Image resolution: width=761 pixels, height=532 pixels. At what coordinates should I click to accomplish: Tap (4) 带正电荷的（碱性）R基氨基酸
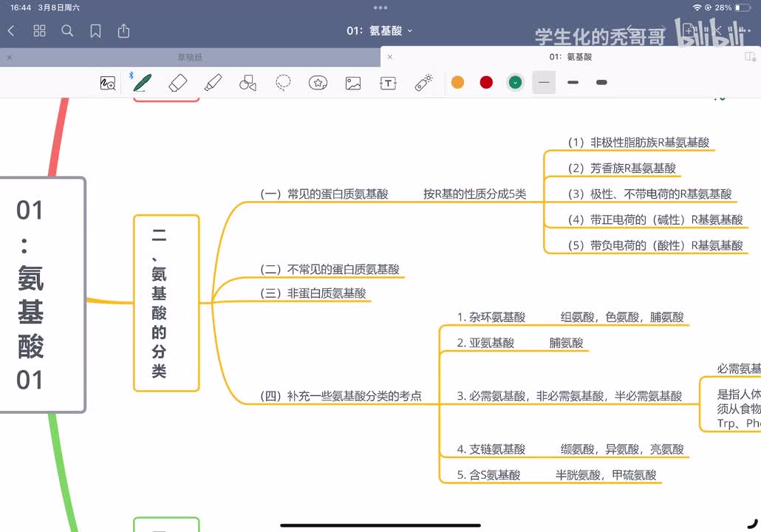coord(655,220)
